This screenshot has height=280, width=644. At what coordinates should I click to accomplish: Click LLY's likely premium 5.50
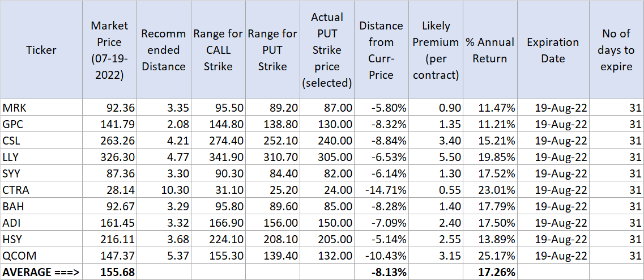pos(436,157)
